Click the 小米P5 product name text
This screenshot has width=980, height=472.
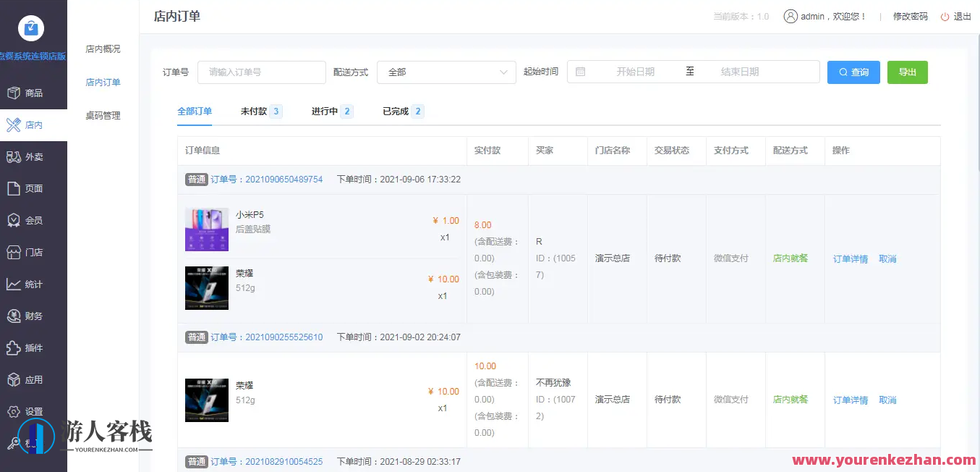click(x=250, y=214)
